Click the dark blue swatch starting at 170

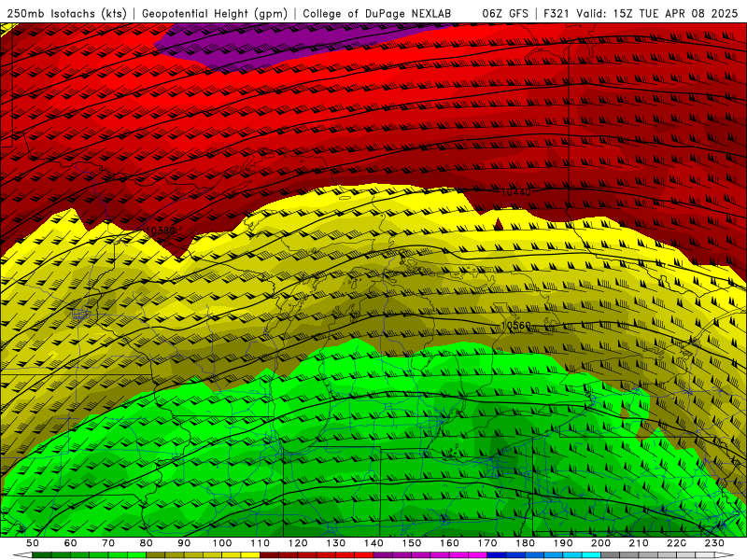pyautogui.click(x=497, y=555)
